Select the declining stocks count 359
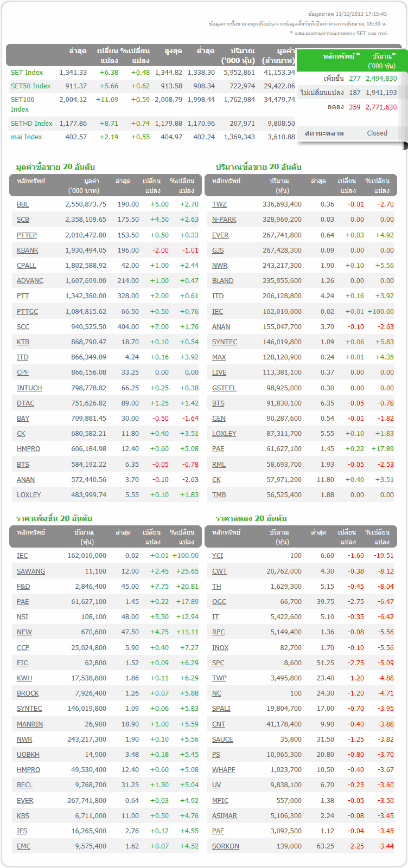The height and width of the screenshot is (868, 408). 355,107
